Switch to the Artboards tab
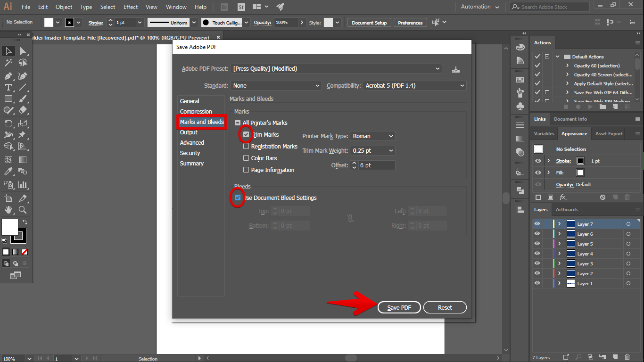Image resolution: width=644 pixels, height=362 pixels. tap(566, 209)
